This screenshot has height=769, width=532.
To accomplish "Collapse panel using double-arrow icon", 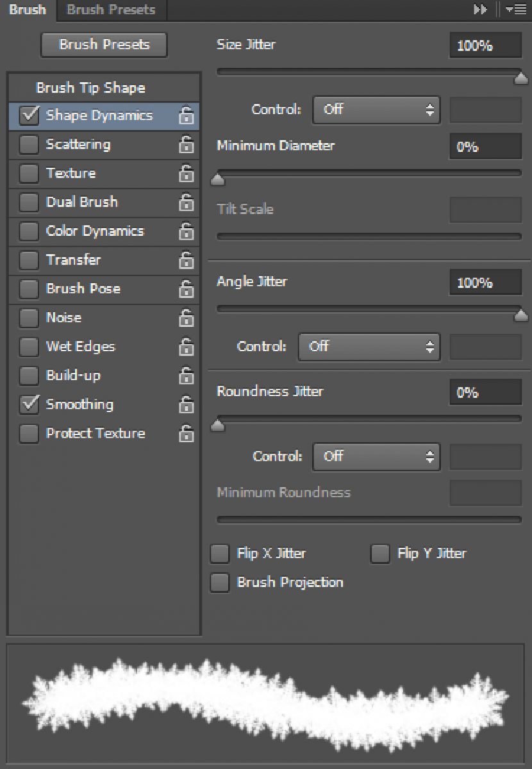I will [480, 10].
